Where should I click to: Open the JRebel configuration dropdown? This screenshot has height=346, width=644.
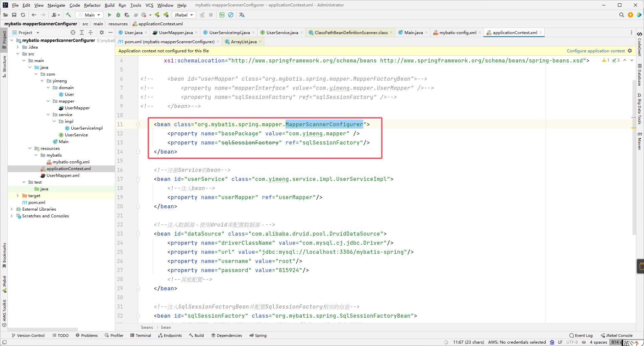184,15
